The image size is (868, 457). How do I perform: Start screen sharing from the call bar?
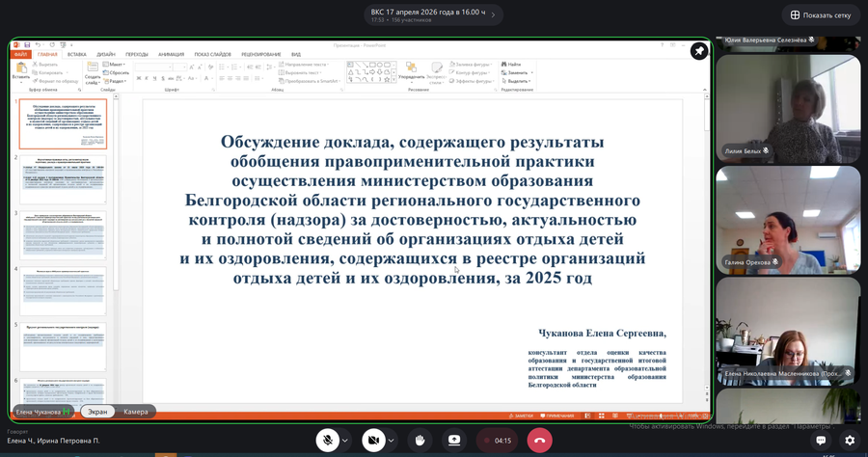tap(454, 440)
